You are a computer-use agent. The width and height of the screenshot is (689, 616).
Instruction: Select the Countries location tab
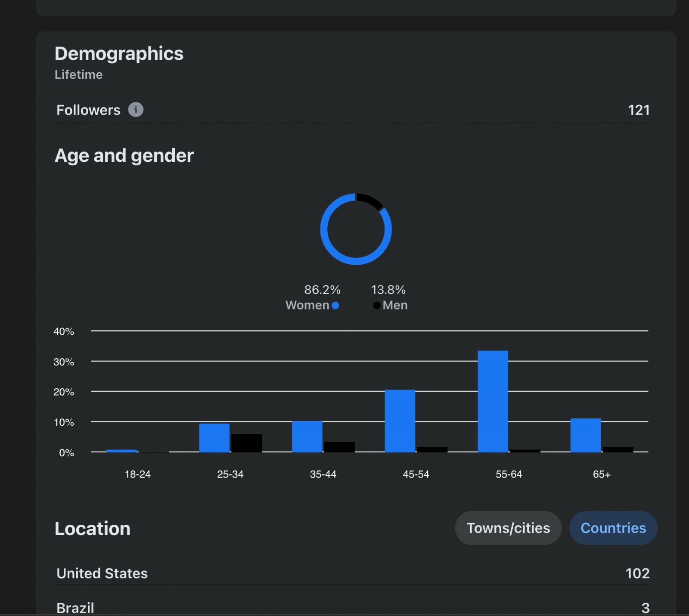point(613,528)
